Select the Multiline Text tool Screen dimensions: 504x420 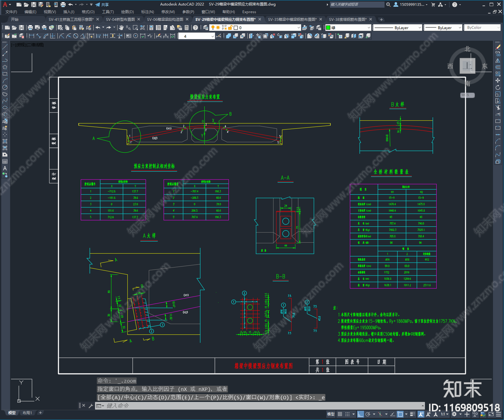[5, 168]
